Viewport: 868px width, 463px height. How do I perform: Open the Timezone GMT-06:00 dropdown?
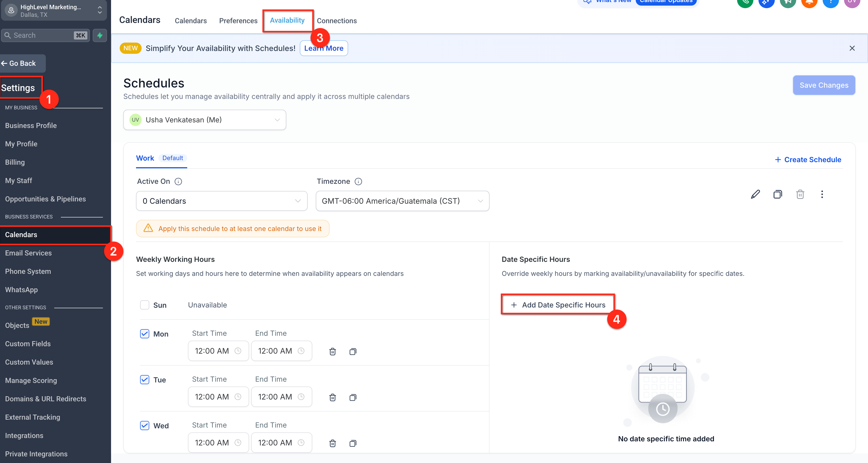tap(402, 201)
